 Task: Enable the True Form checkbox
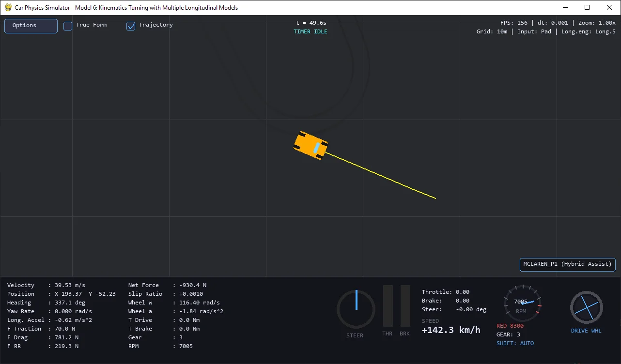point(67,26)
